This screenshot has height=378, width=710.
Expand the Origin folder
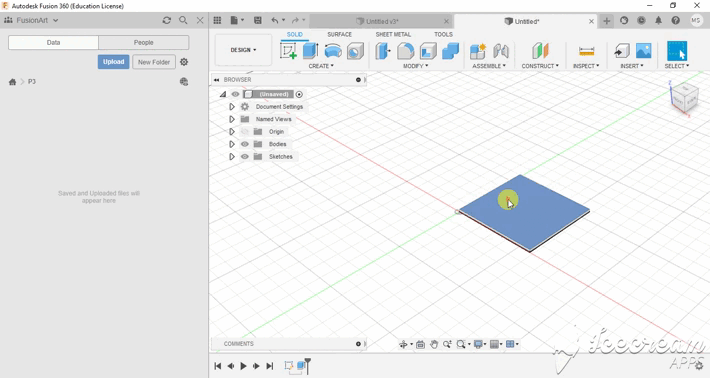tap(231, 132)
